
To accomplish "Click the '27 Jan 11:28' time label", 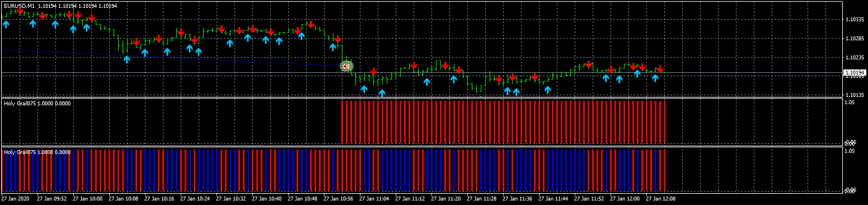I will tap(481, 198).
